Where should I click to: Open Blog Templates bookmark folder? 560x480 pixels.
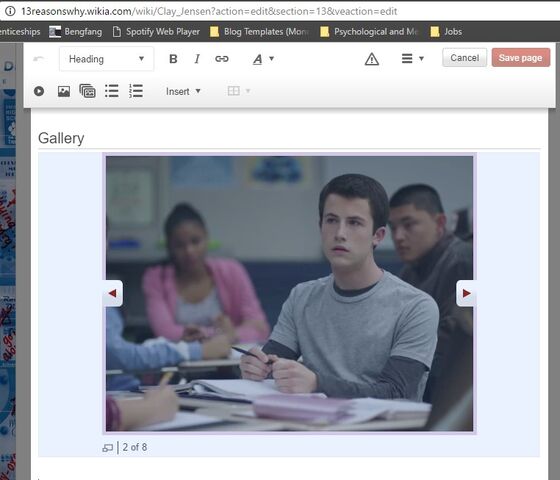pyautogui.click(x=260, y=32)
